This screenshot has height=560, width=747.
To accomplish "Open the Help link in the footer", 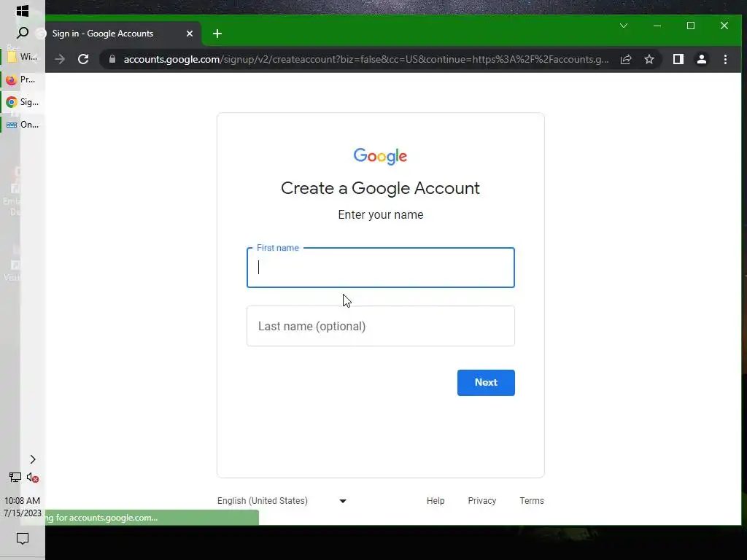I will (436, 501).
